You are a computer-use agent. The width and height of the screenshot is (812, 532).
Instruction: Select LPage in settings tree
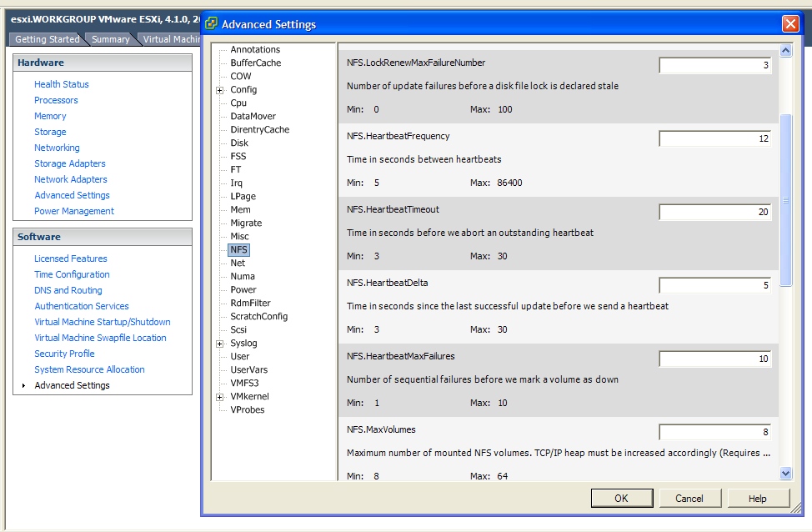[x=243, y=196]
